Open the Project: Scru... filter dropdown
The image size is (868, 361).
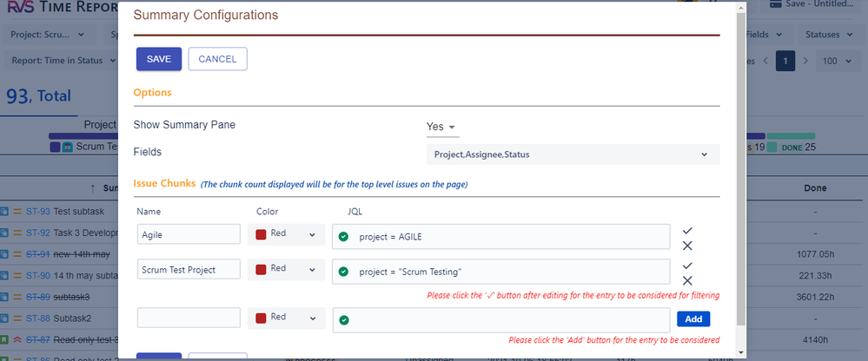48,34
